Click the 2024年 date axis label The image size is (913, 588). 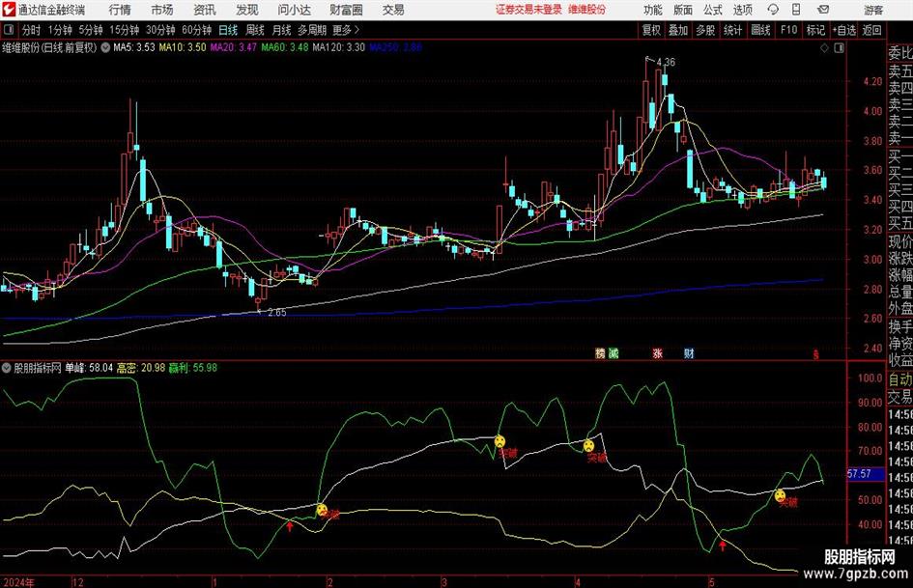point(18,582)
